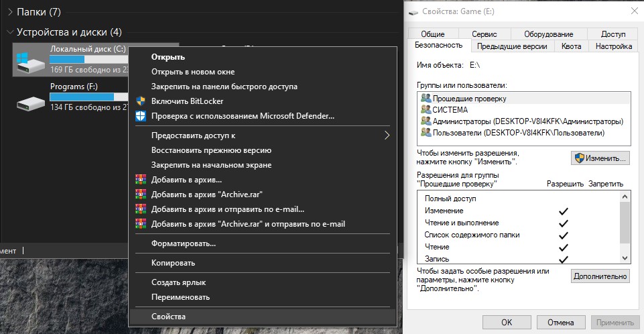Choose Проверка с использованием Microsoft Defender
644x334 pixels.
click(243, 116)
